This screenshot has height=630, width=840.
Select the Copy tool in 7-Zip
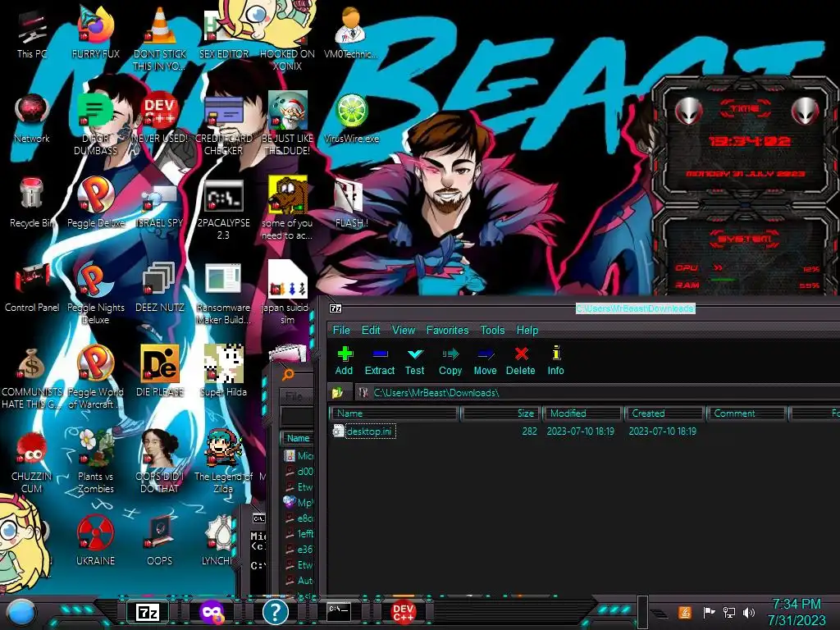(x=450, y=361)
